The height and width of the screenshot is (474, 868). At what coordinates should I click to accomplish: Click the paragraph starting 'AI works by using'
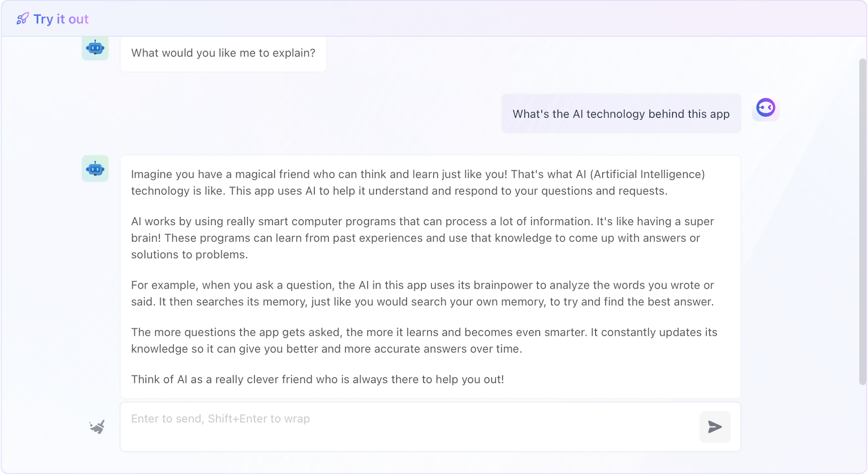(422, 238)
